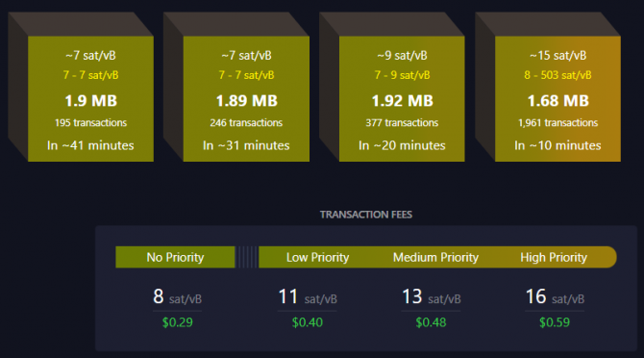Click the 1.68 MB block size label
Image resolution: width=644 pixels, height=358 pixels.
(557, 101)
